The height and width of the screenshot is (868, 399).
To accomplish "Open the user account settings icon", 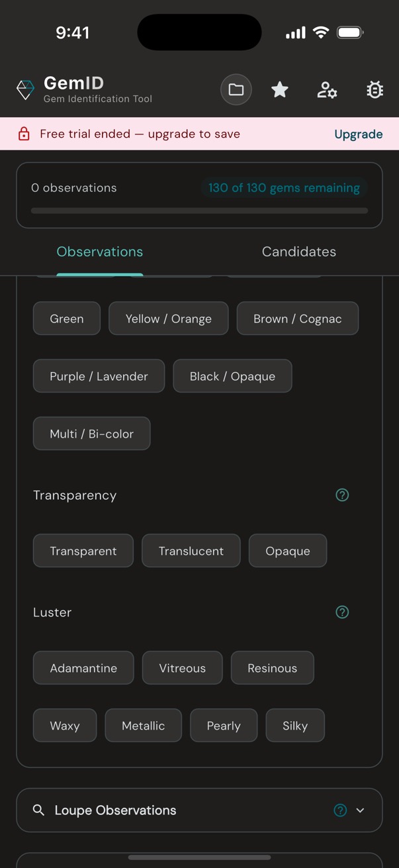I will pyautogui.click(x=327, y=89).
